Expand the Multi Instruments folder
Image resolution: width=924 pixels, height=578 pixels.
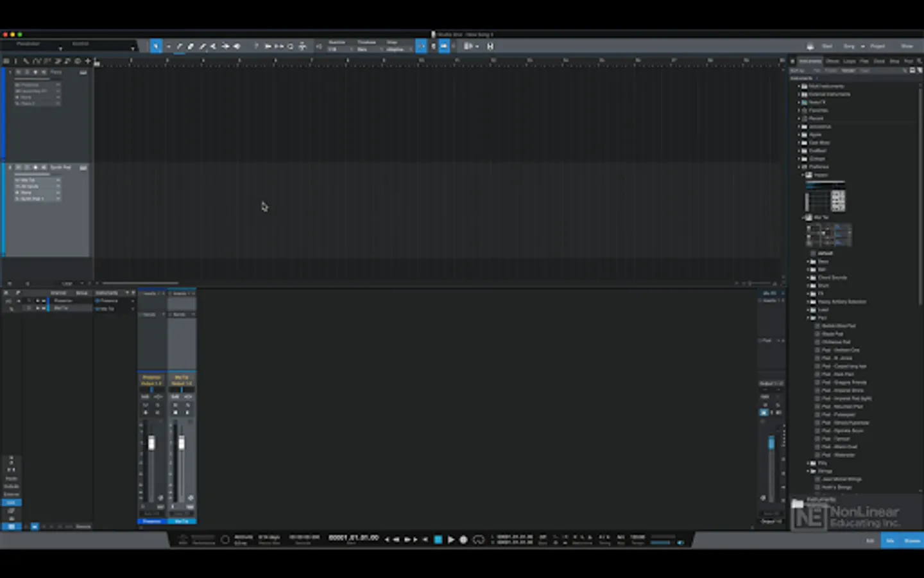point(800,86)
